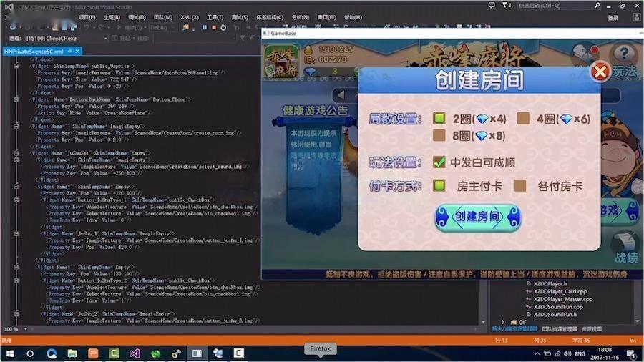
Task: Open the feedback speech bubble icon
Action: 492,5
